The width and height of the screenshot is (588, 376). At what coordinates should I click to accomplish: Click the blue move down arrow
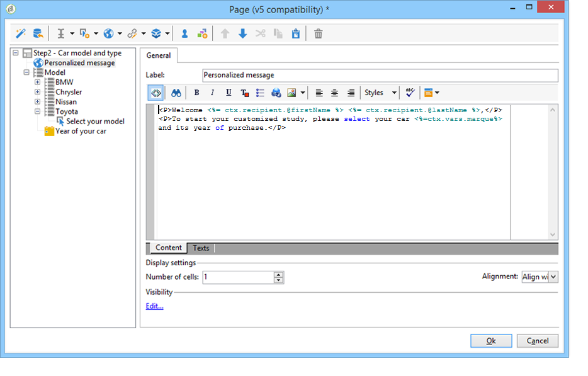(x=242, y=33)
